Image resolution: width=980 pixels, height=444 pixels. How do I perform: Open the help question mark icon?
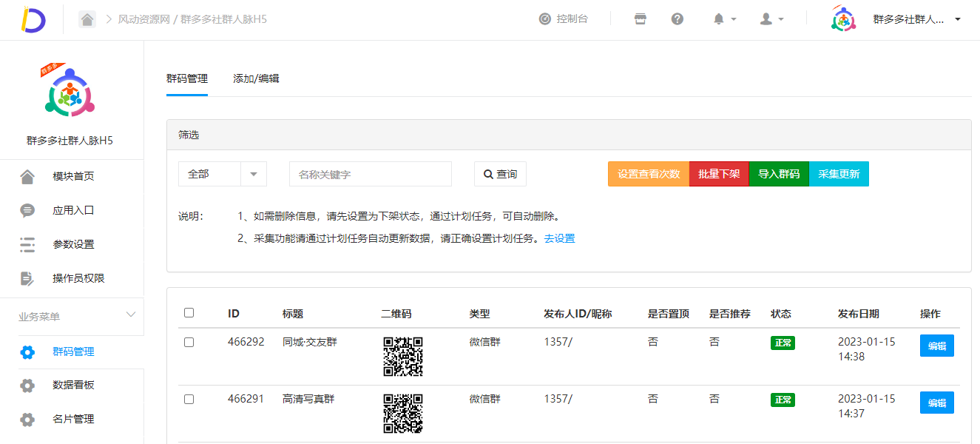(x=677, y=18)
